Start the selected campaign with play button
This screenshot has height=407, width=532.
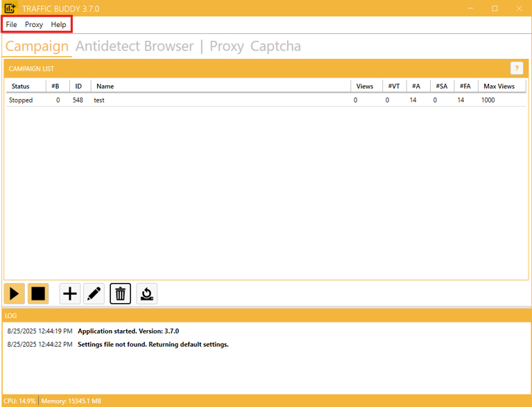pyautogui.click(x=15, y=293)
